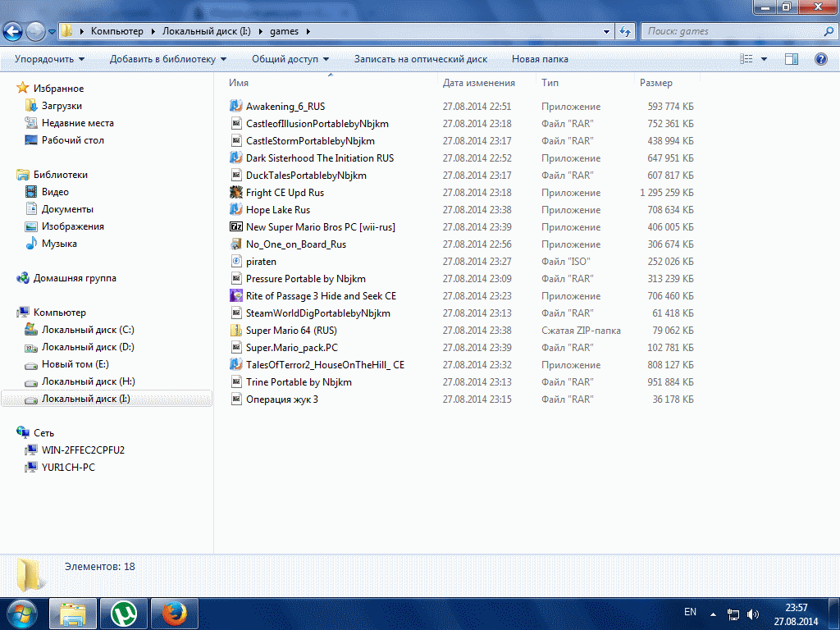Select Super Mario 64 (RUS) zip icon
The height and width of the screenshot is (630, 840).
236,330
